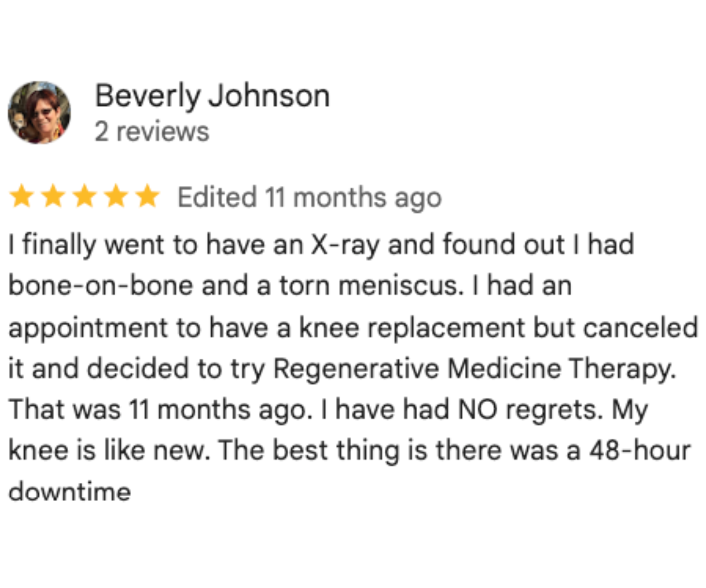Click the "Edited 11 months ago" timestamp
The image size is (706, 588).
click(309, 198)
